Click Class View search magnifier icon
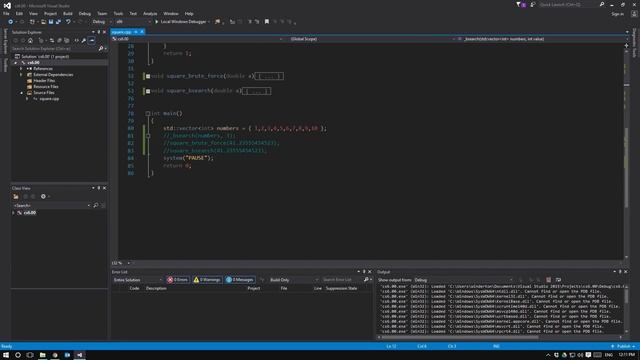This screenshot has width=640, height=360. pos(96,205)
